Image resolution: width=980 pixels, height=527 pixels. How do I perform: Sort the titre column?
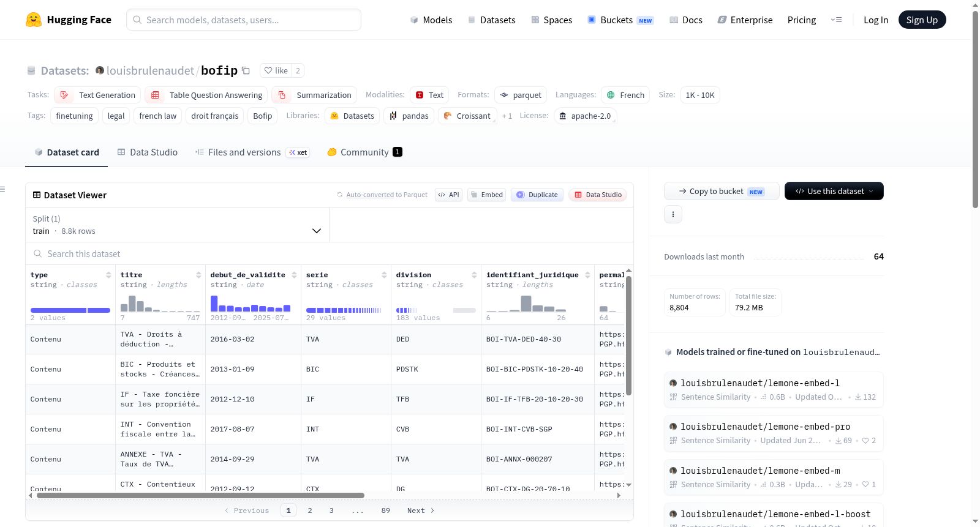[198, 275]
